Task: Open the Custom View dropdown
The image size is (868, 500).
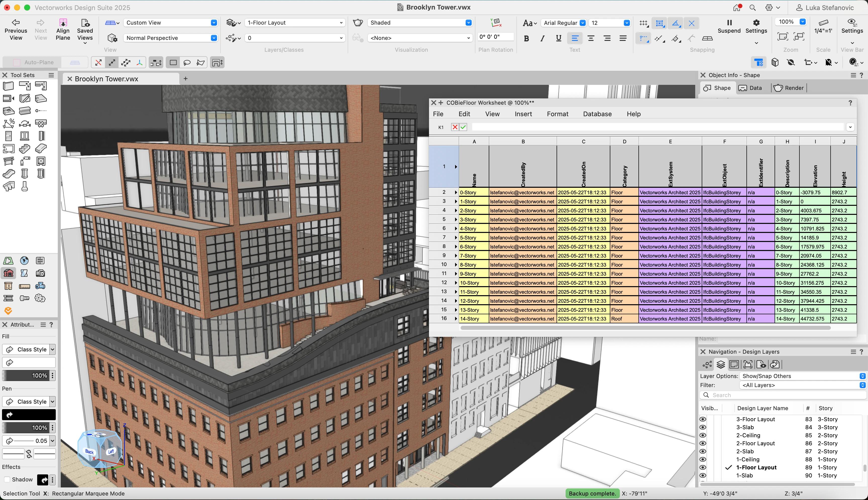Action: (x=170, y=23)
